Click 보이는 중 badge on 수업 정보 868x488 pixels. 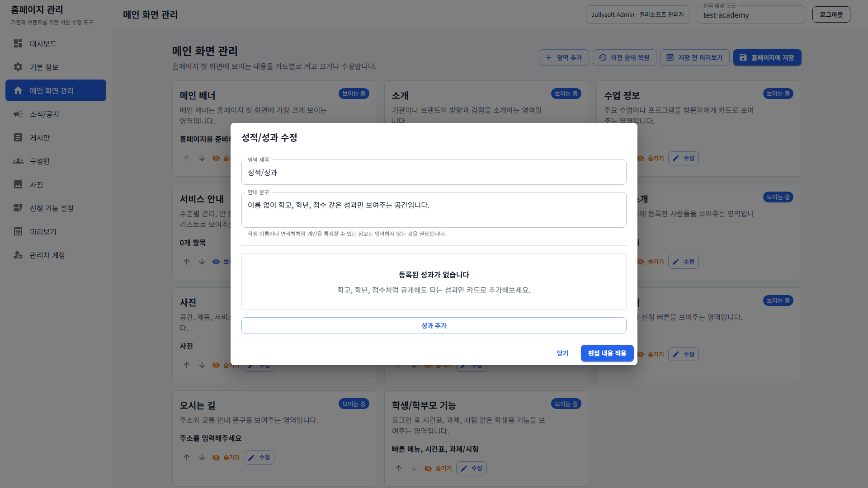(x=778, y=94)
